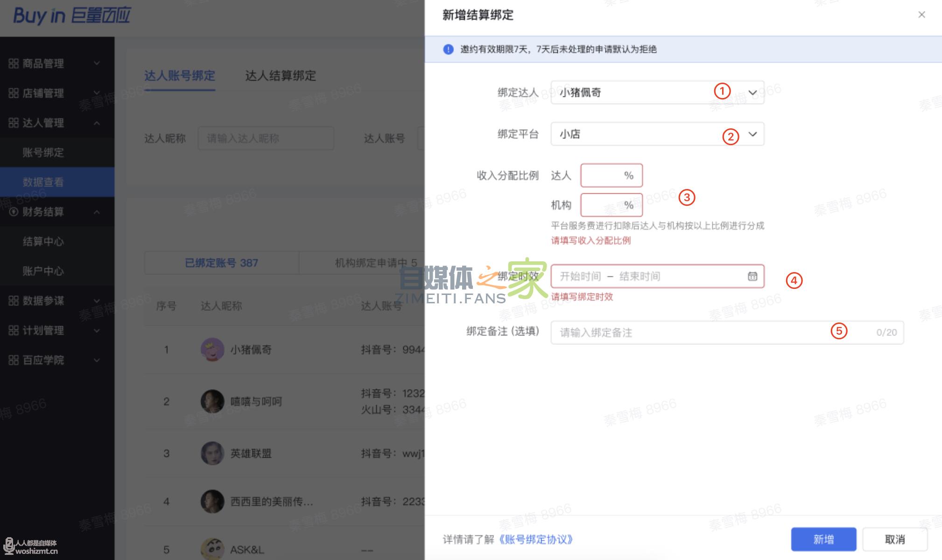Screen dimensions: 942x560
Task: Open the 账号绑定协议 link
Action: (x=535, y=539)
